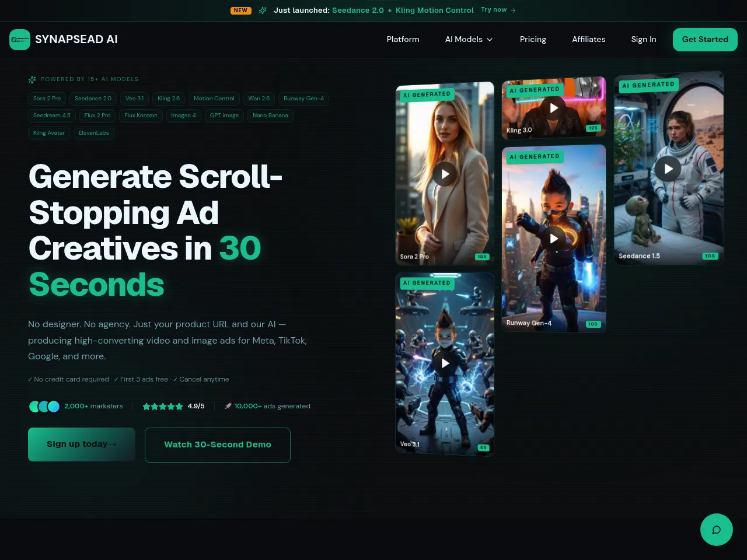This screenshot has width=747, height=560.
Task: Click AI GENERATED badge on Veo 3.1 card
Action: (427, 283)
